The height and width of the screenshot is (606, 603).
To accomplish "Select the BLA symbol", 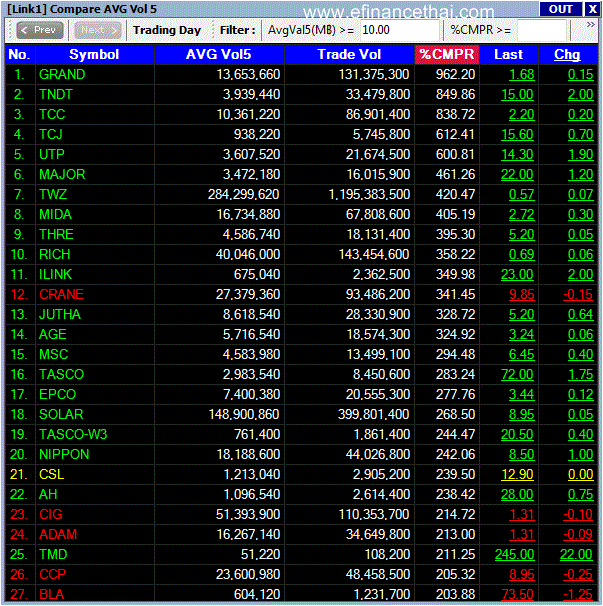I will tap(51, 595).
